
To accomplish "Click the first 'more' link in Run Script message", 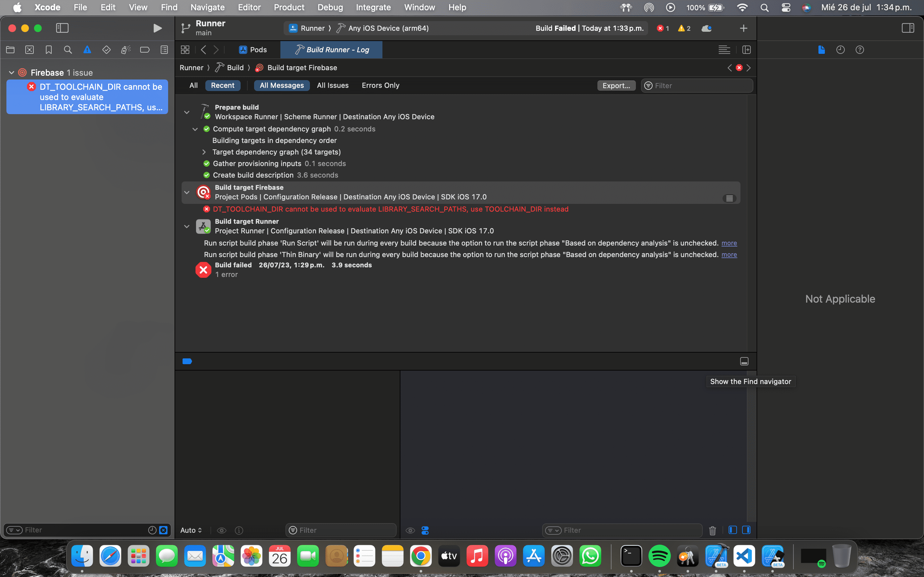I will coord(729,243).
